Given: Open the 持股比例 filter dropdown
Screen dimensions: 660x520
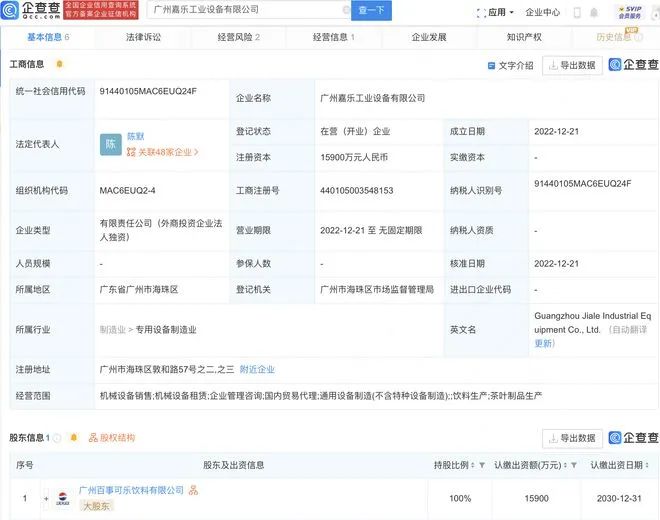Looking at the screenshot, I should click(x=482, y=465).
